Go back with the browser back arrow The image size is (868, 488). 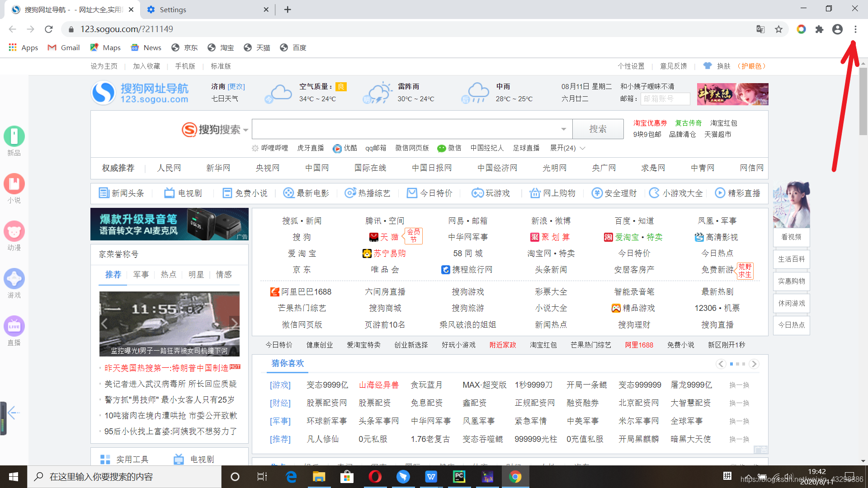pos(13,29)
